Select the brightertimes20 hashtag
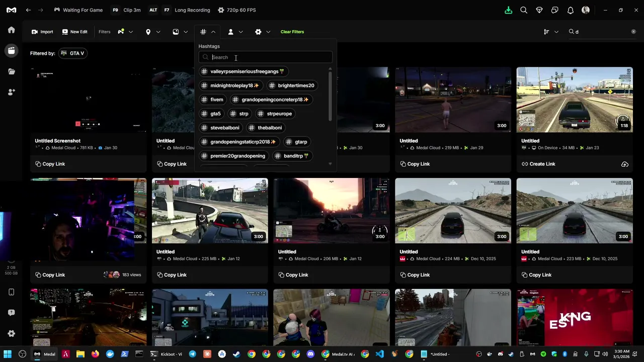This screenshot has height=362, width=644. point(292,85)
